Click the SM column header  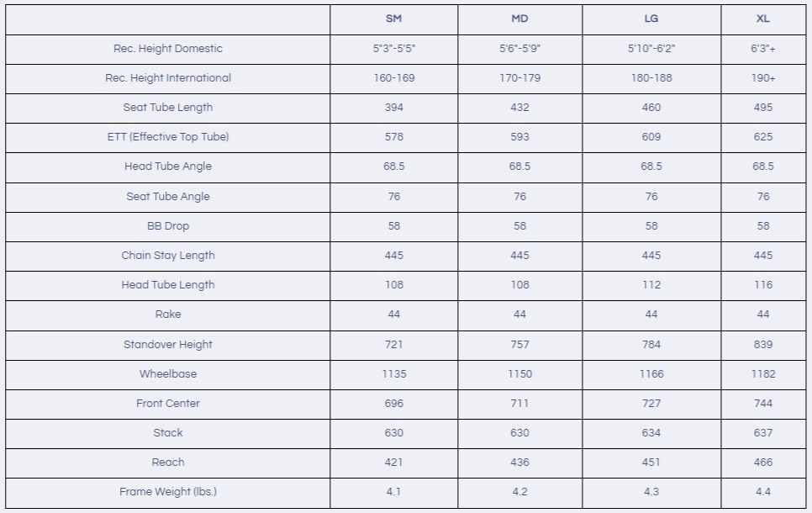coord(393,19)
